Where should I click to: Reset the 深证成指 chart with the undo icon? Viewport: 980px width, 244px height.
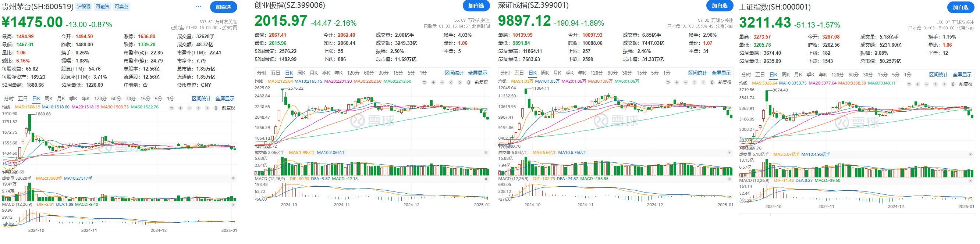pos(668,82)
